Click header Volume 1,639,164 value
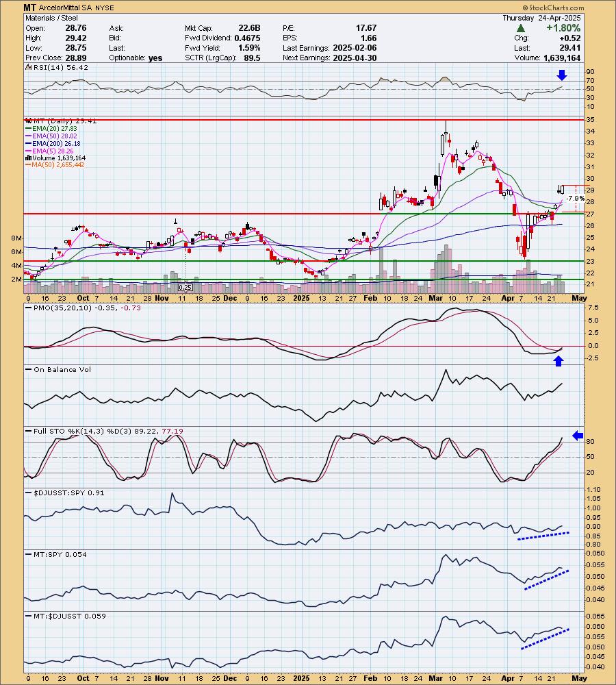The image size is (616, 685). 561,58
